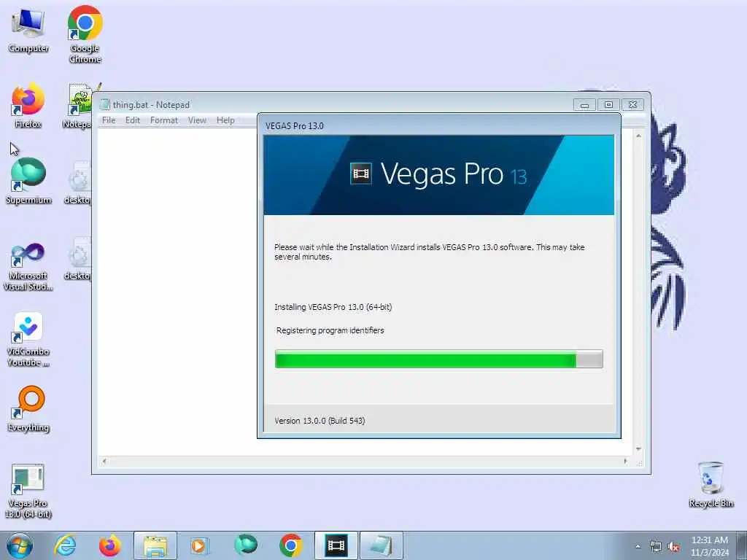Click the green installation progress bar
This screenshot has width=747, height=560.
tap(438, 359)
